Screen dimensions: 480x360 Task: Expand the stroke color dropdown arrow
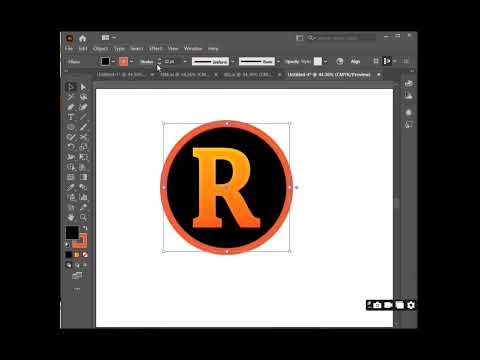132,61
